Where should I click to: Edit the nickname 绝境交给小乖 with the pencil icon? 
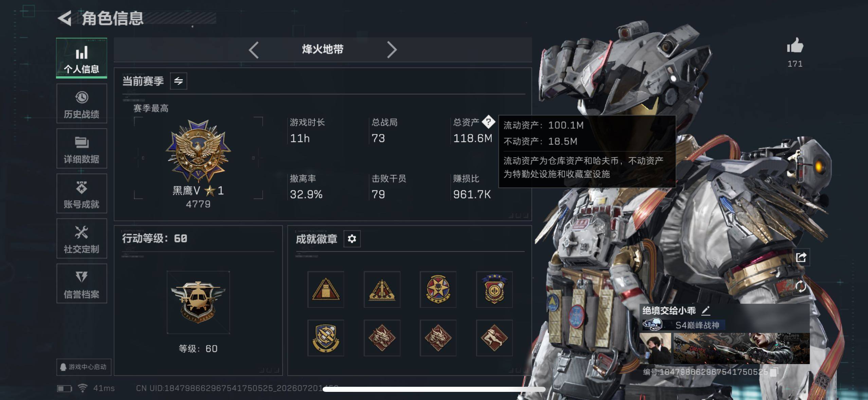[x=705, y=310]
